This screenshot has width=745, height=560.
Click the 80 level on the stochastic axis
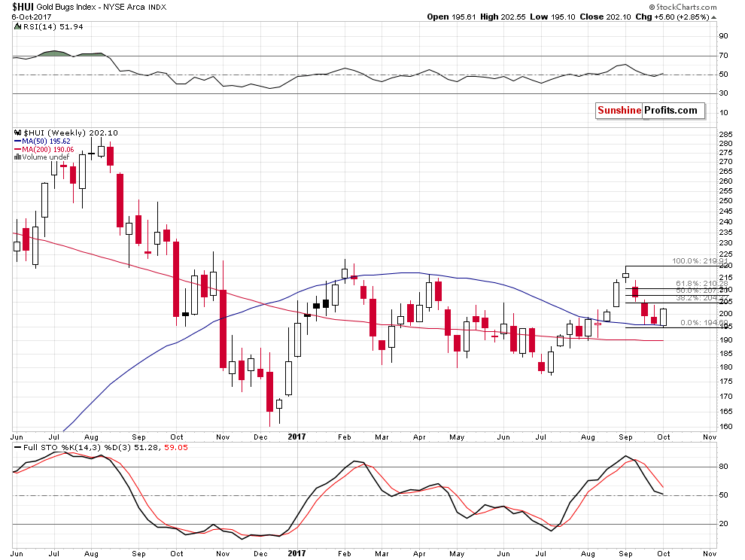pyautogui.click(x=723, y=467)
